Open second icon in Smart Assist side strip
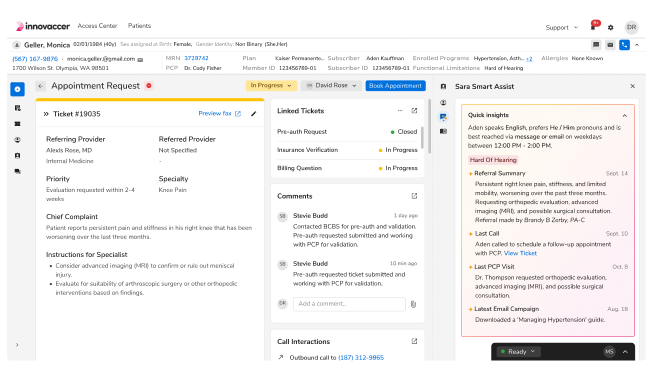This screenshot has height=380, width=653. coord(444,102)
